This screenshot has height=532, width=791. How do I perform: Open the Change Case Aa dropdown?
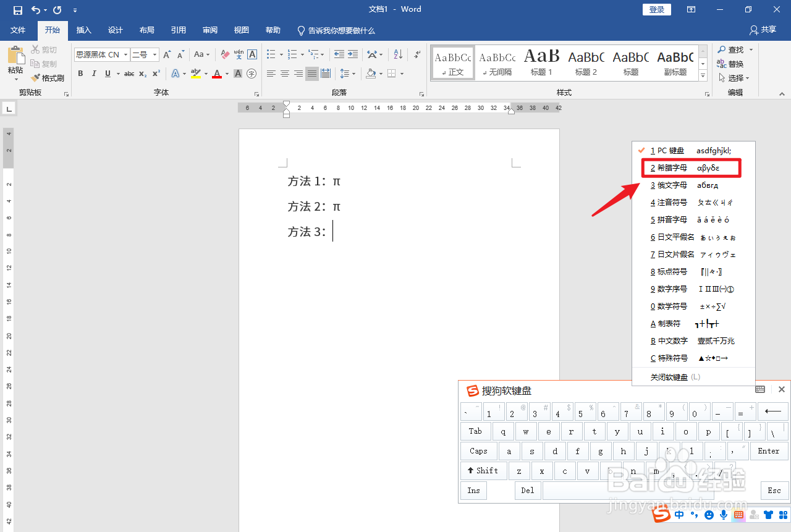pos(202,54)
